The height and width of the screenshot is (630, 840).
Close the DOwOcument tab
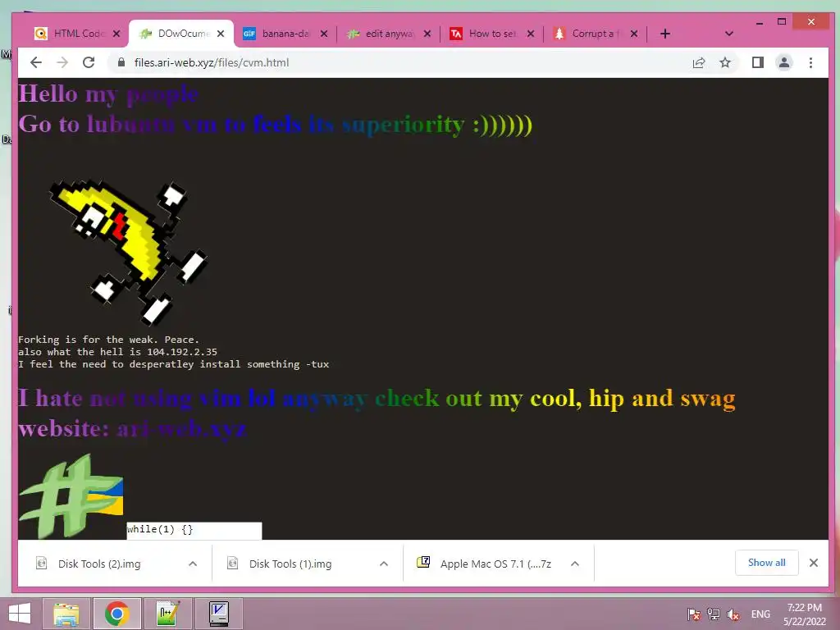[x=220, y=34]
